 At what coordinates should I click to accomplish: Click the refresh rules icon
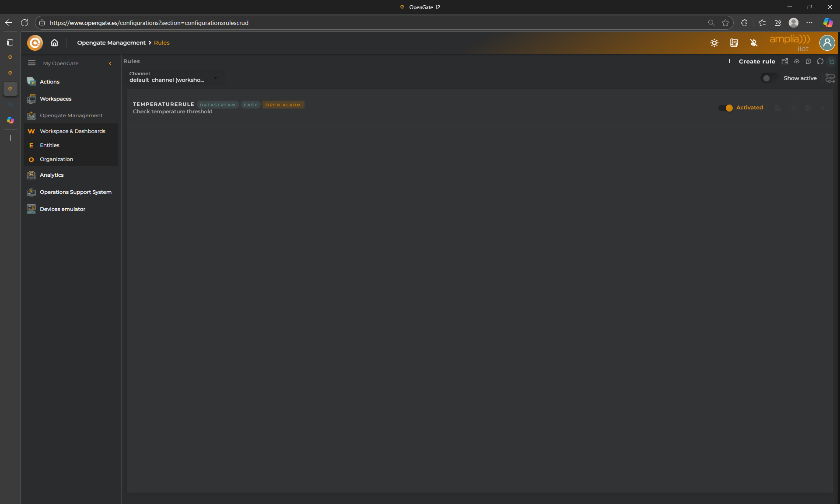[x=820, y=61]
